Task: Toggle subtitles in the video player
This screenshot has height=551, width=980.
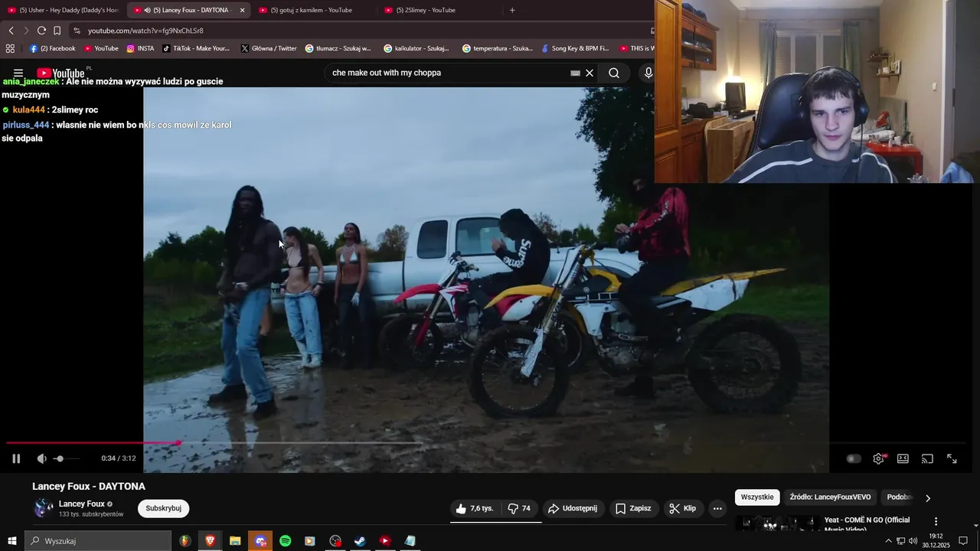Action: pos(903,458)
